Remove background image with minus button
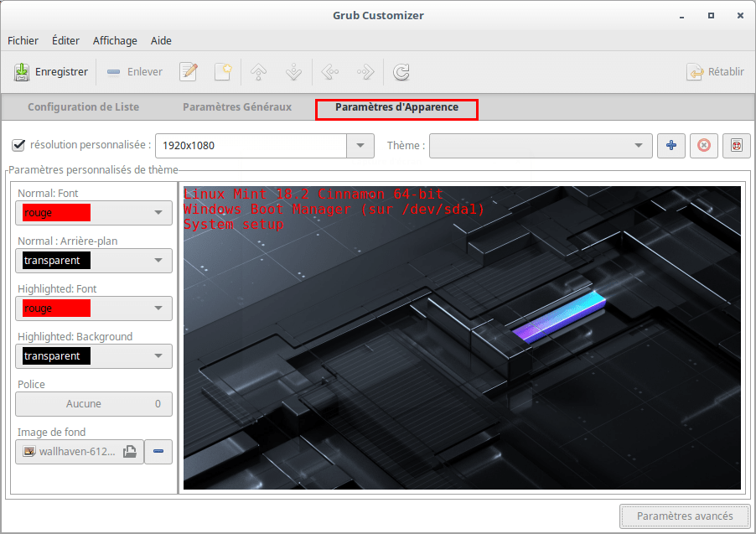This screenshot has width=756, height=534. pyautogui.click(x=158, y=452)
